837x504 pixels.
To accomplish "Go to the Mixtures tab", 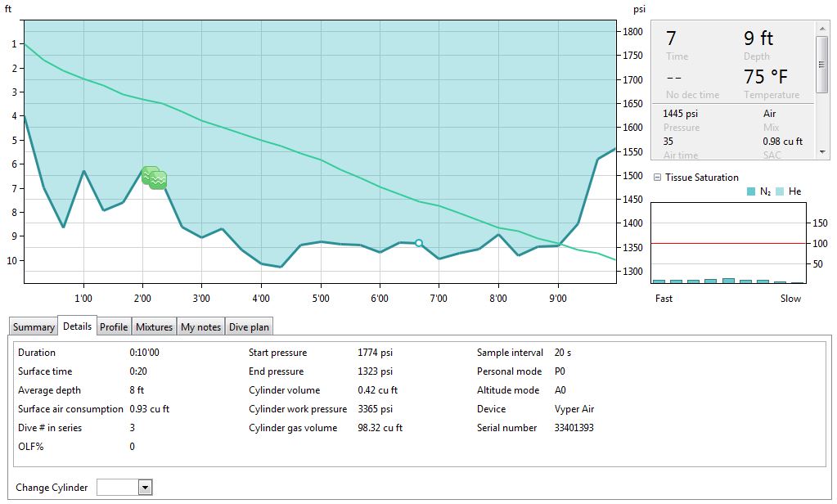I will tap(154, 327).
